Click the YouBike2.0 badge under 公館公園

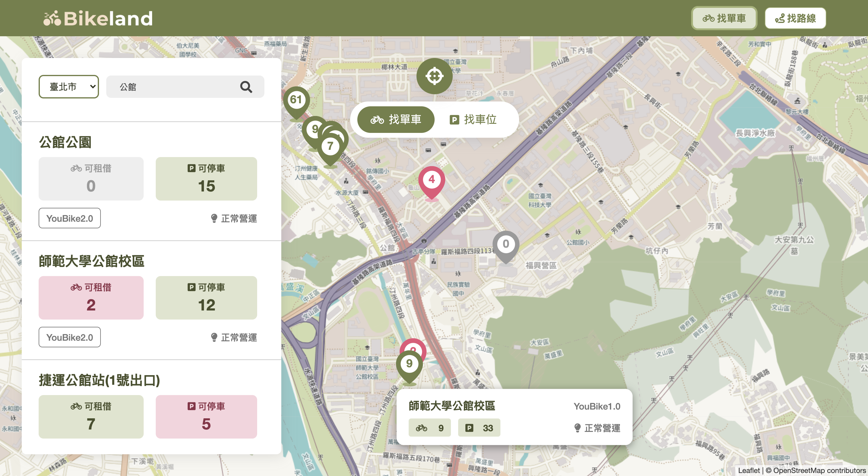69,218
